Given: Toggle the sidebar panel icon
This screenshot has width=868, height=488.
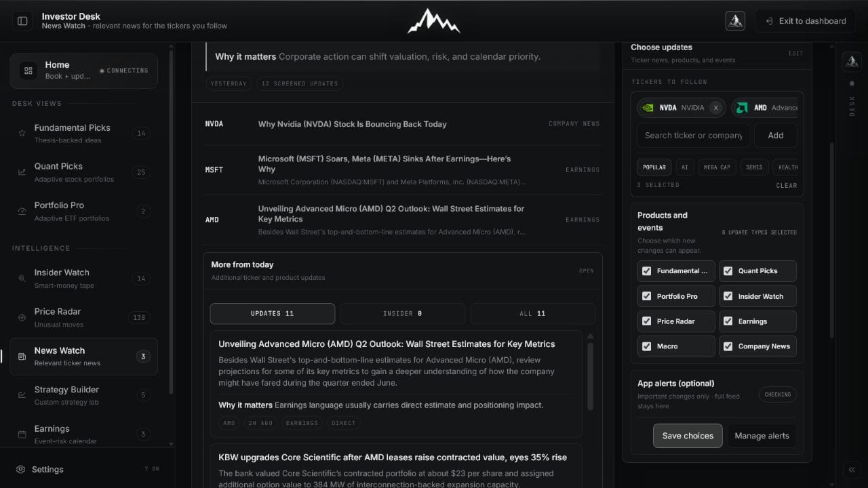Looking at the screenshot, I should click(22, 21).
